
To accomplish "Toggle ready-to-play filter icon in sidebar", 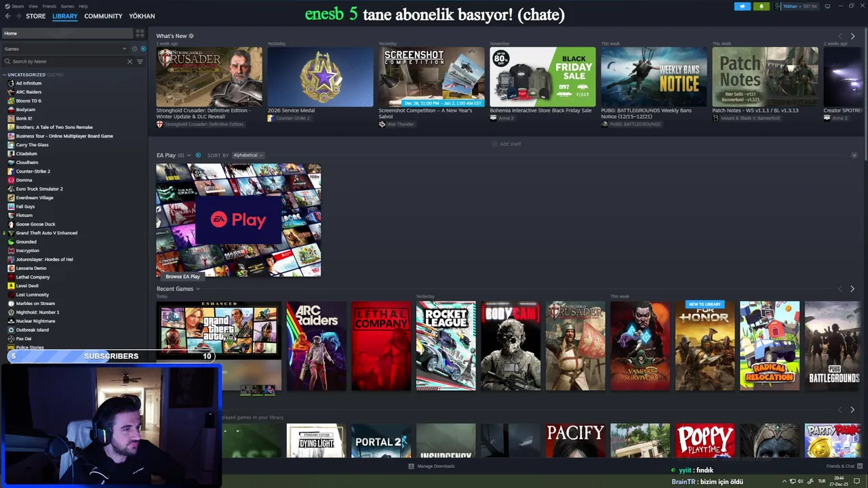I will [x=143, y=49].
